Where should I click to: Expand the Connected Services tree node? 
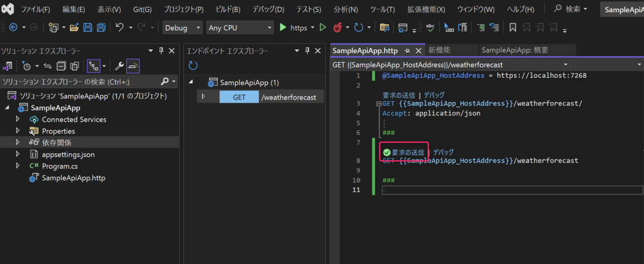click(18, 119)
